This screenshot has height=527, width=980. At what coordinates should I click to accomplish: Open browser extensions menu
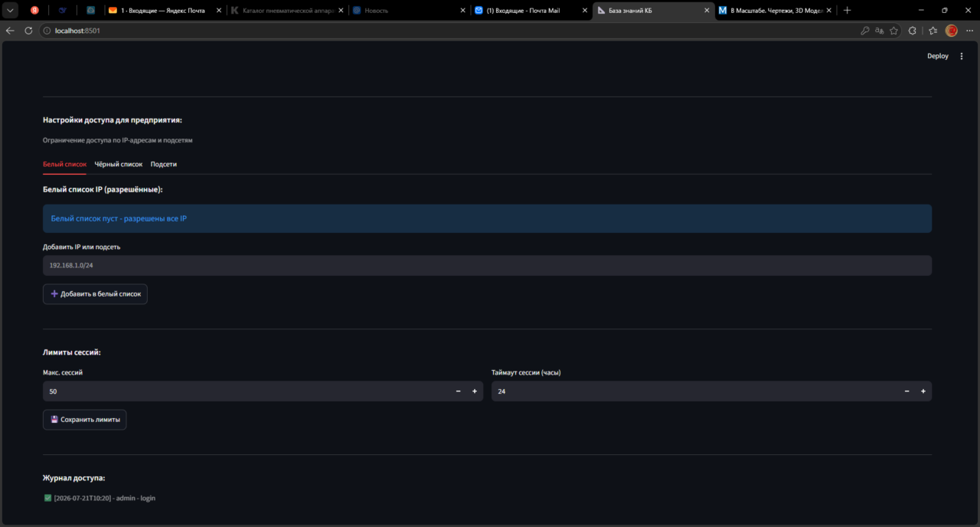(913, 31)
